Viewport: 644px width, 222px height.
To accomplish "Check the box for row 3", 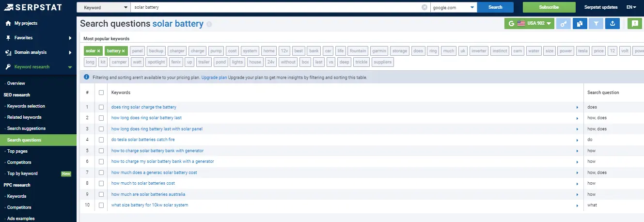I will tap(101, 129).
